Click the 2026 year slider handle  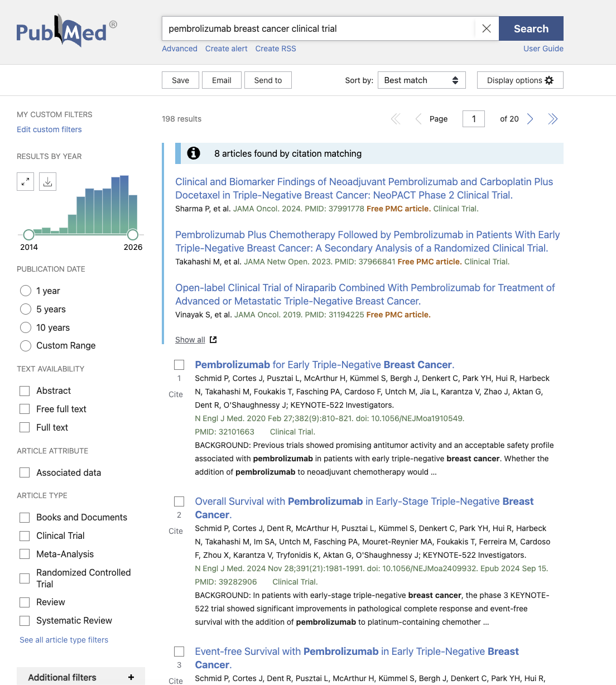click(x=133, y=234)
